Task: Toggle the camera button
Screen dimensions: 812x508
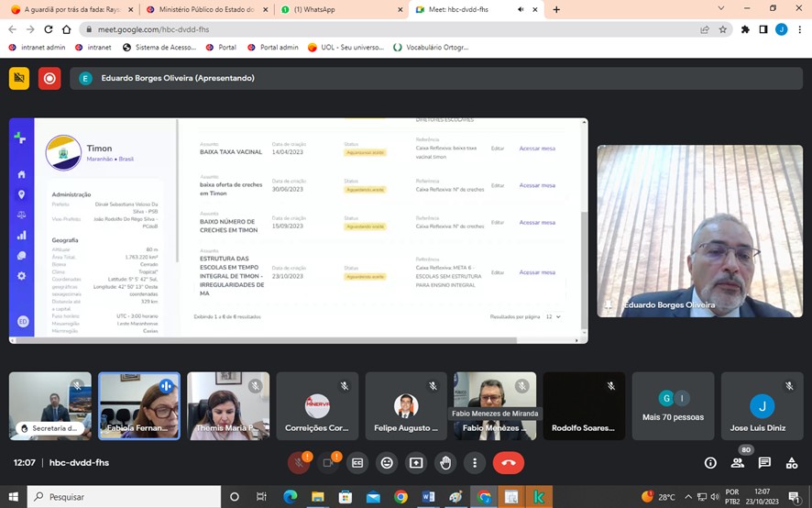Action: (328, 463)
